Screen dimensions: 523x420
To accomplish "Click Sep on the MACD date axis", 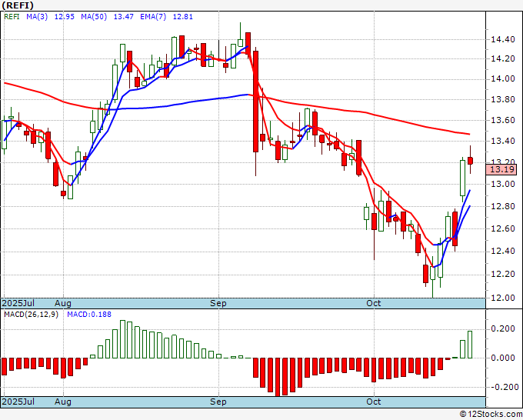I will pyautogui.click(x=218, y=402).
